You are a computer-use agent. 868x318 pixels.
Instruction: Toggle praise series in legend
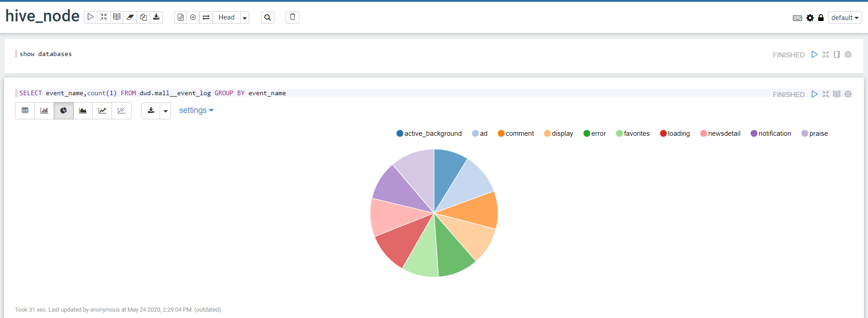815,133
